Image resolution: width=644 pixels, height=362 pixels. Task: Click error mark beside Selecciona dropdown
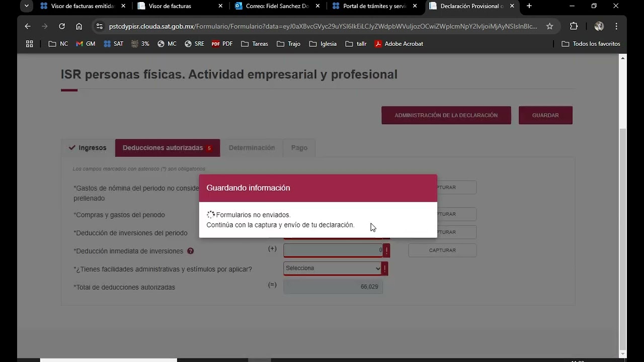pos(385,268)
